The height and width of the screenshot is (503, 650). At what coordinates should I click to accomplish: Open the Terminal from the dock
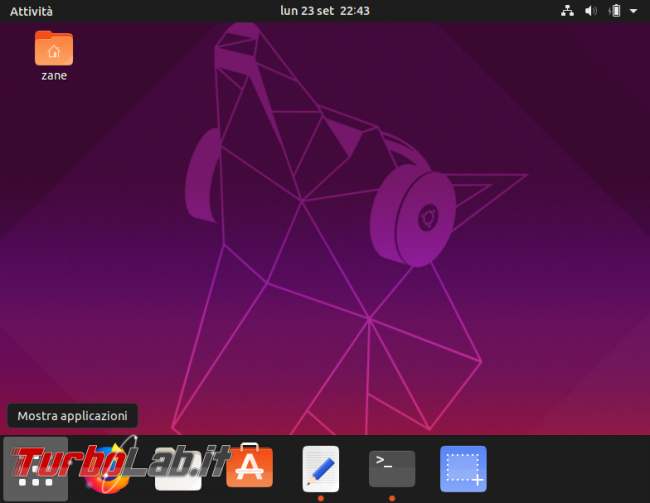(x=392, y=469)
